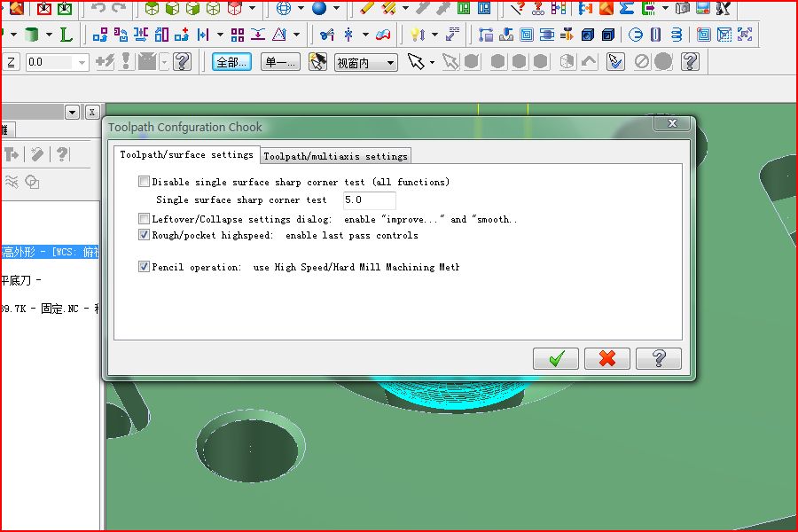The height and width of the screenshot is (532, 798).
Task: Expand the cube view dropdown arrow
Action: pos(253,8)
